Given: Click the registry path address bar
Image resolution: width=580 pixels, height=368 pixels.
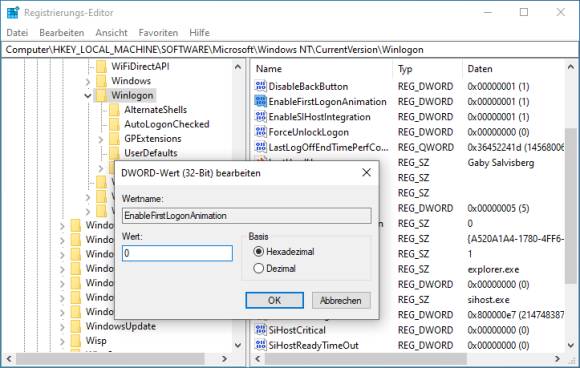Looking at the screenshot, I should 290,50.
